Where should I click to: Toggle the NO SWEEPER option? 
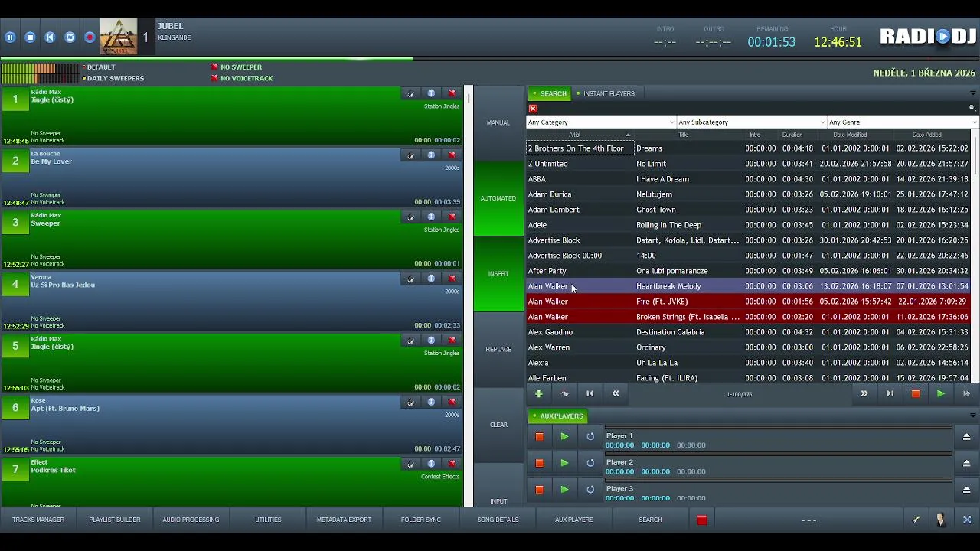pyautogui.click(x=236, y=67)
